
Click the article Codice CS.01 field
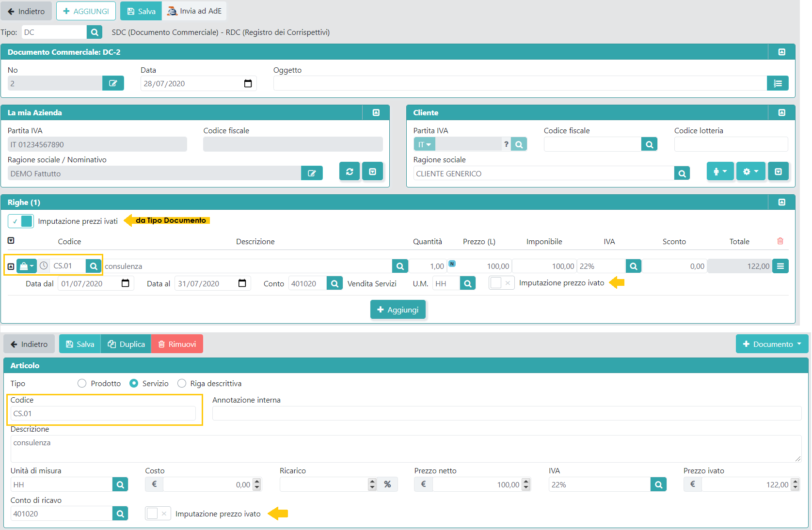(x=103, y=413)
